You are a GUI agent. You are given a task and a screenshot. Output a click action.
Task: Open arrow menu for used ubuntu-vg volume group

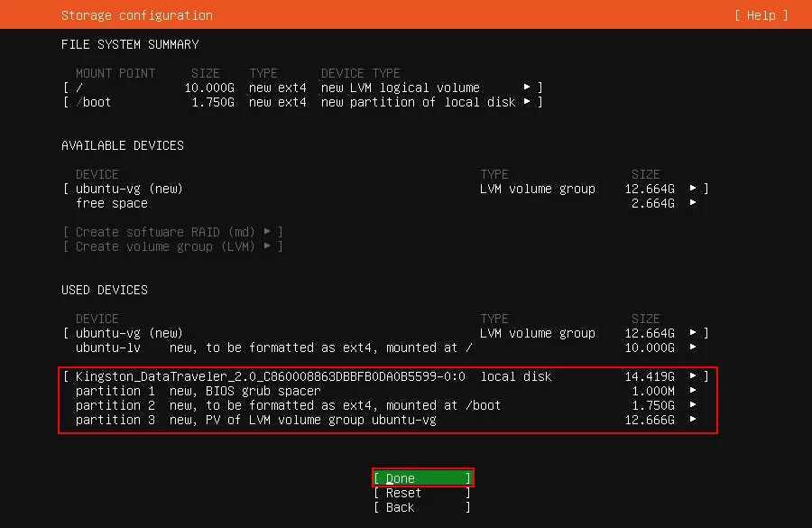tap(693, 333)
